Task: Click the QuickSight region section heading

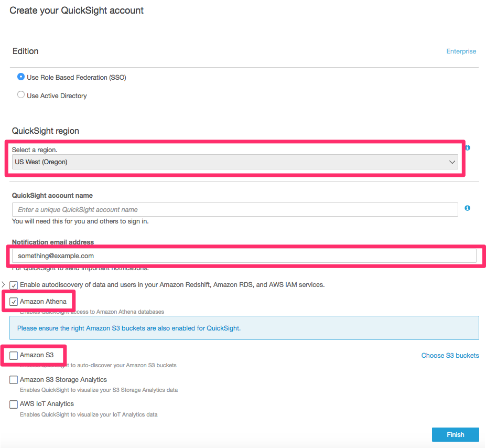Action: 46,131
